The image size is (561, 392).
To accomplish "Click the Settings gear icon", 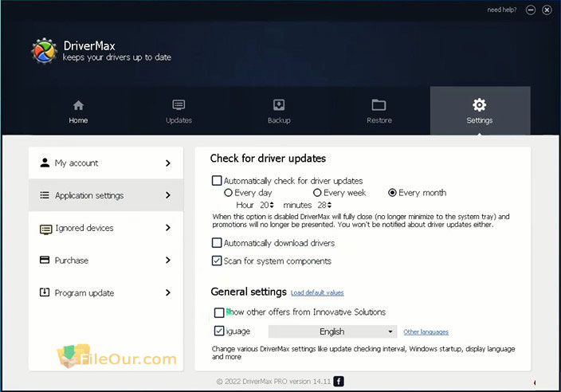I will coord(480,105).
